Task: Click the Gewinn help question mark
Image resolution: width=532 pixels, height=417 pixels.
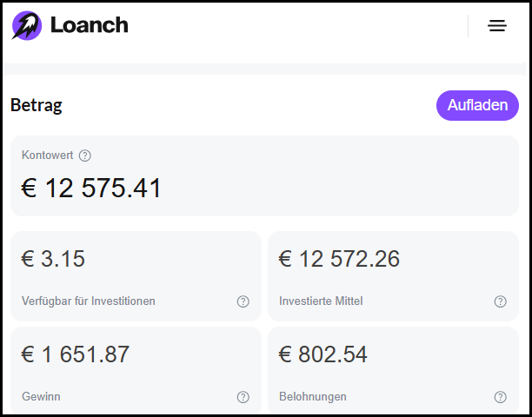Action: [243, 397]
